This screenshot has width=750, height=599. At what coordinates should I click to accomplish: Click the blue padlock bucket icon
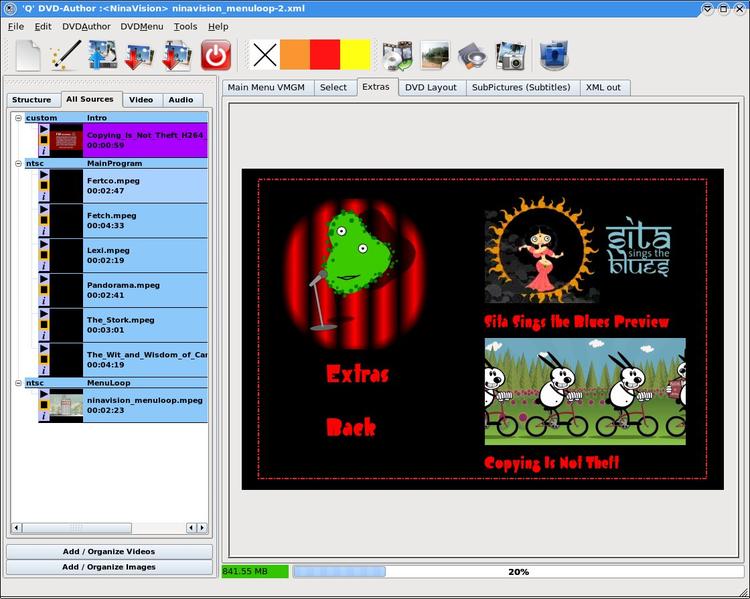click(x=554, y=55)
